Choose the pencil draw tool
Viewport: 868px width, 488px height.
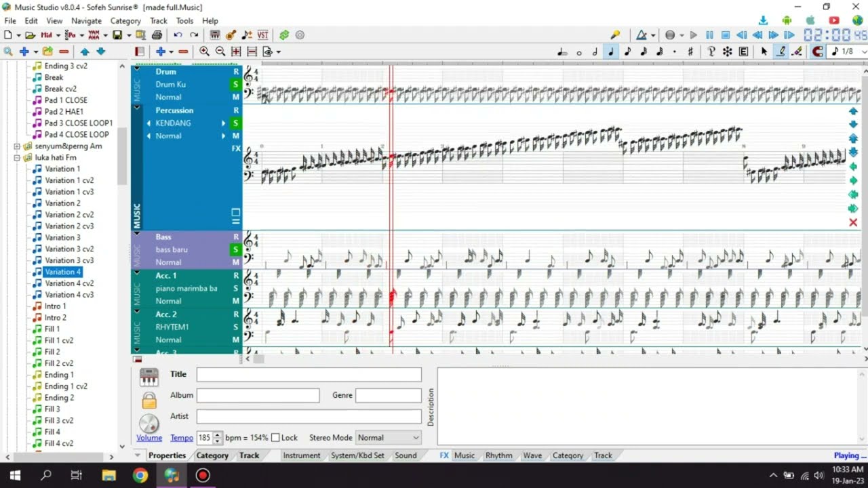[781, 52]
